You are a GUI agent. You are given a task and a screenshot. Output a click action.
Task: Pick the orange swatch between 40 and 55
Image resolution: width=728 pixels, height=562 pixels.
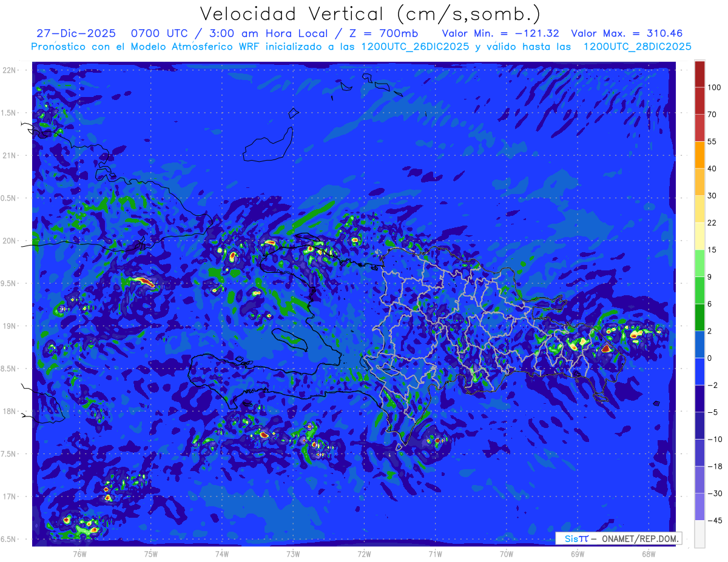click(x=699, y=155)
